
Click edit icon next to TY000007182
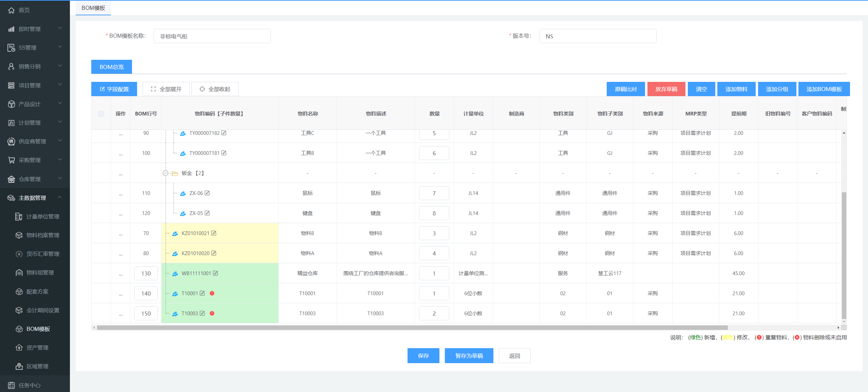pos(224,133)
